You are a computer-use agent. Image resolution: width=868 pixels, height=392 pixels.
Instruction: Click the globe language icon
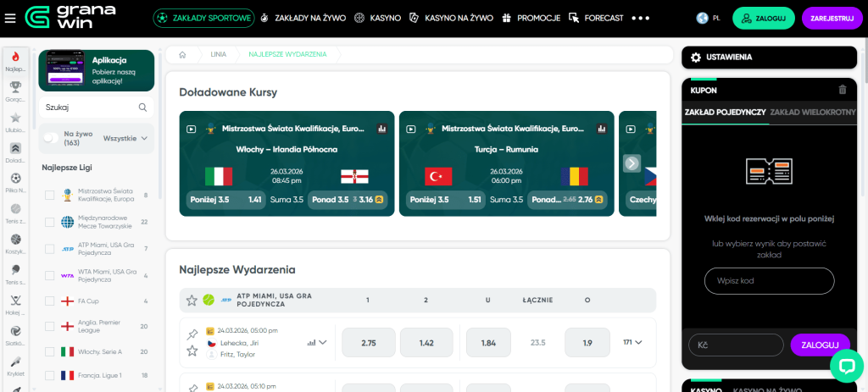pos(703,18)
